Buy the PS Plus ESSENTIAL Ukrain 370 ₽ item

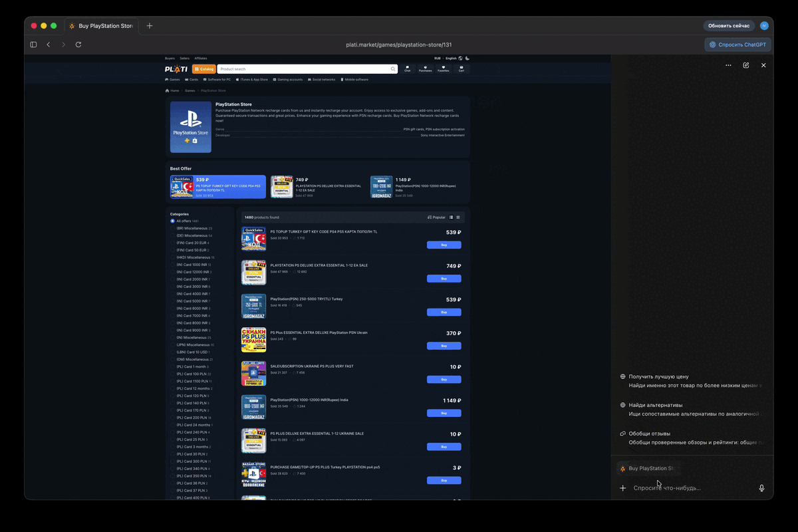click(444, 346)
